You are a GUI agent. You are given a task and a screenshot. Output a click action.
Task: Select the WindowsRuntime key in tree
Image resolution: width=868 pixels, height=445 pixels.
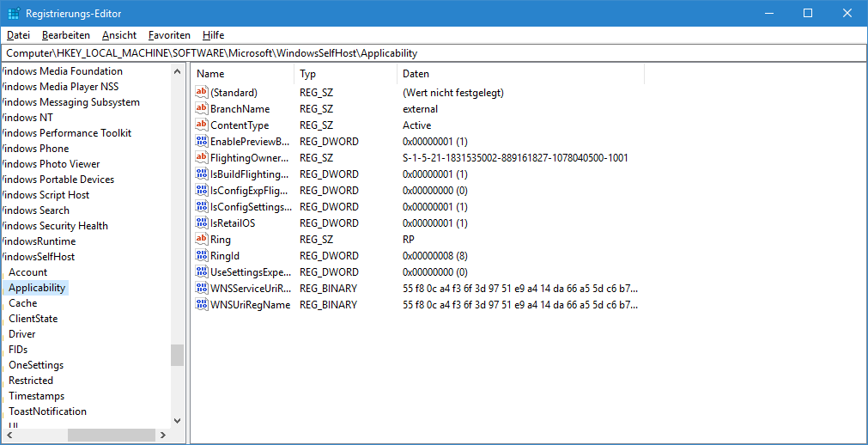[39, 241]
